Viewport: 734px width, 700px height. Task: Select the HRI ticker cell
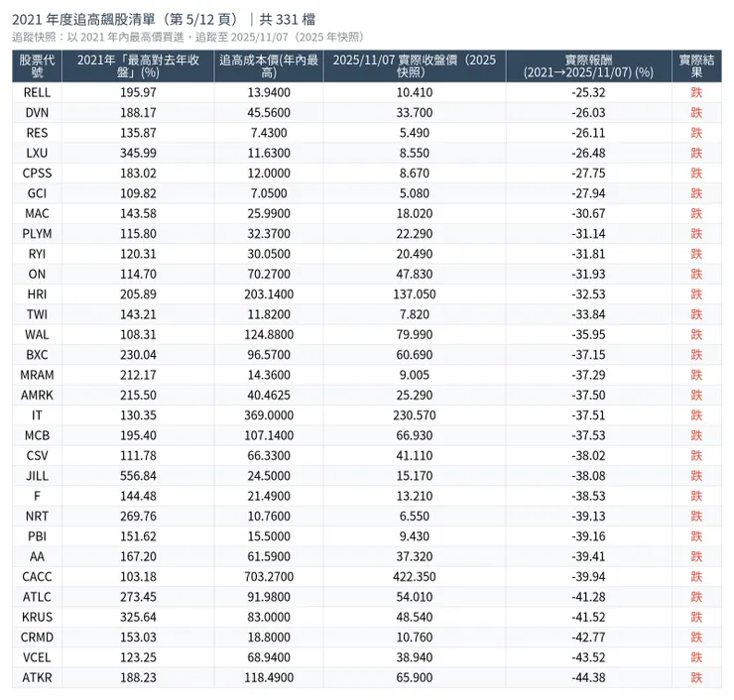point(37,293)
